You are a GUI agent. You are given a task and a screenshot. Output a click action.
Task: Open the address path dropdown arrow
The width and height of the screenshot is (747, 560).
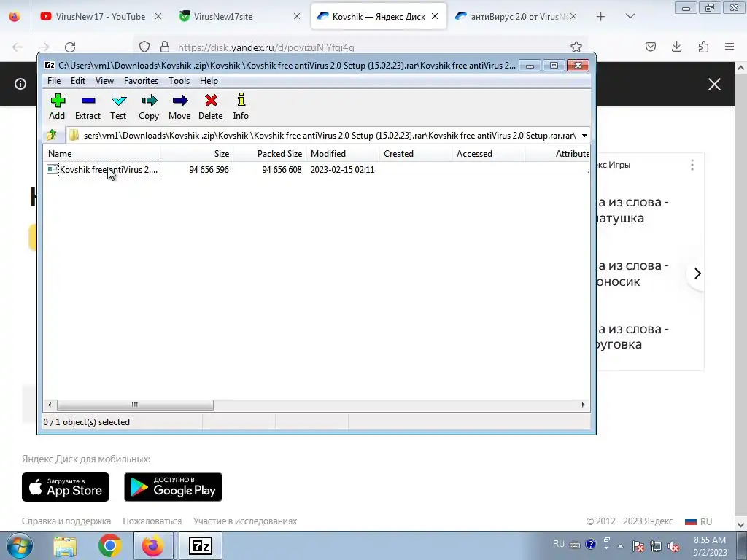pyautogui.click(x=584, y=136)
